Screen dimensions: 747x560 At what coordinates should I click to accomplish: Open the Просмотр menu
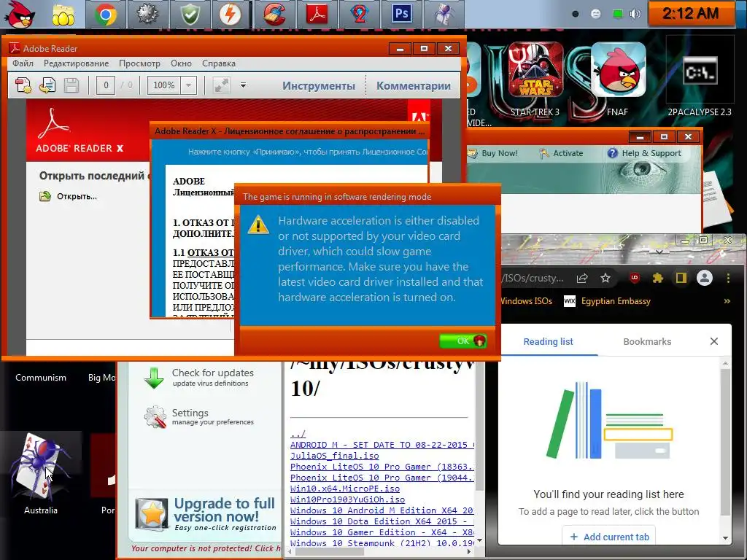tap(139, 63)
